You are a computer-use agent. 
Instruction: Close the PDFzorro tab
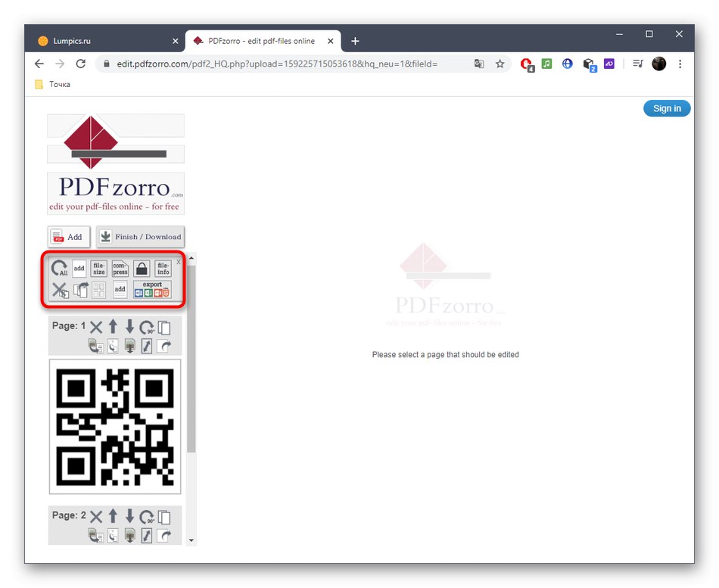click(x=330, y=42)
